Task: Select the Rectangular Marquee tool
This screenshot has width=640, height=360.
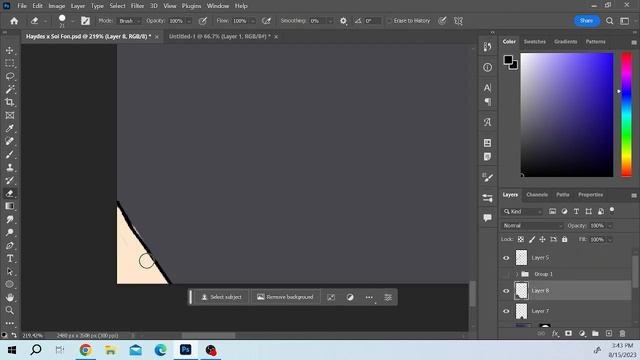Action: (x=10, y=63)
